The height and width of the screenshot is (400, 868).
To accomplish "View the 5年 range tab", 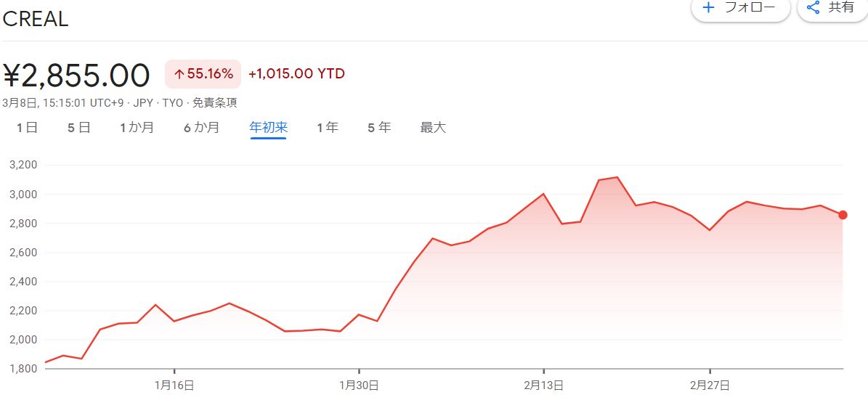I will [379, 128].
